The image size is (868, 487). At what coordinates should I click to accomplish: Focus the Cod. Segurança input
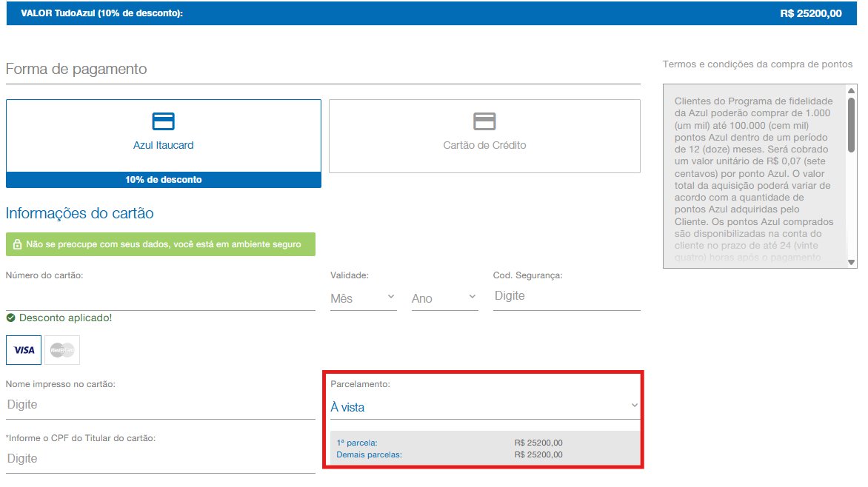[x=567, y=296]
